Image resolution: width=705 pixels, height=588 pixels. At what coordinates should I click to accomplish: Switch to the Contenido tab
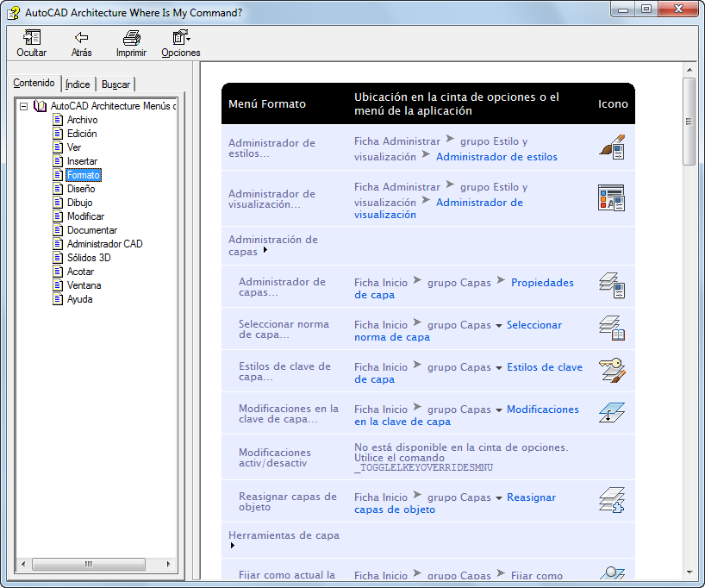34,84
